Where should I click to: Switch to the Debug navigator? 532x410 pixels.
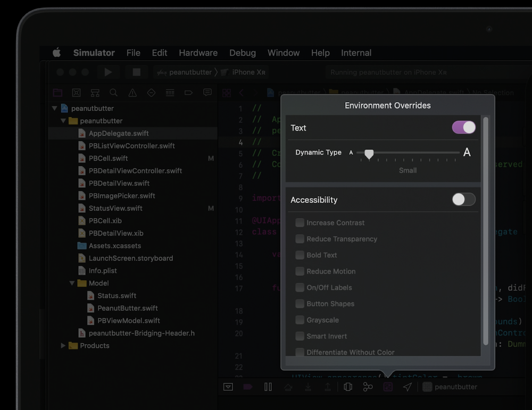coord(170,93)
